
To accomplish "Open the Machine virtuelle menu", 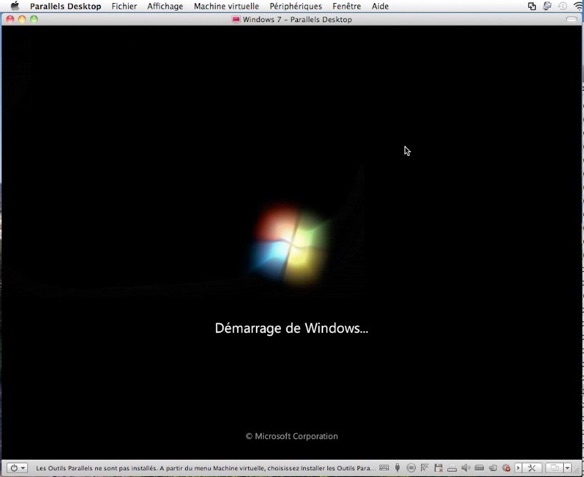I will (x=226, y=6).
